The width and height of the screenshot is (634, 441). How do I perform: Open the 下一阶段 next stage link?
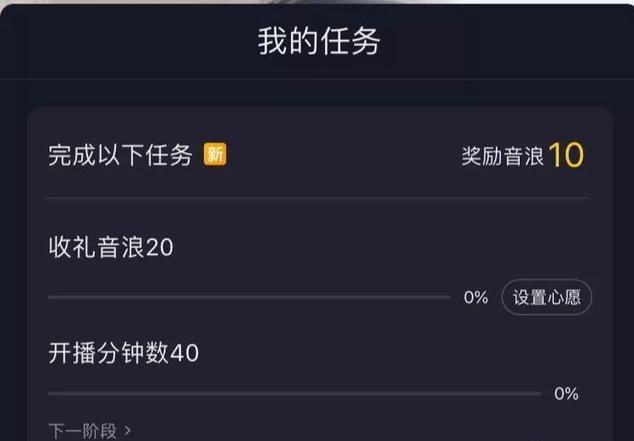coord(83,431)
